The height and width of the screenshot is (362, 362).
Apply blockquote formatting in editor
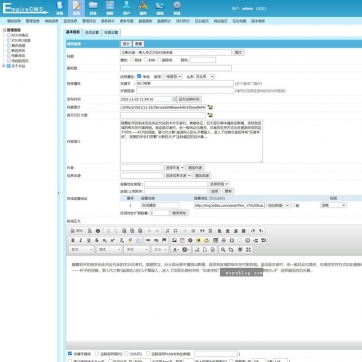202,231
